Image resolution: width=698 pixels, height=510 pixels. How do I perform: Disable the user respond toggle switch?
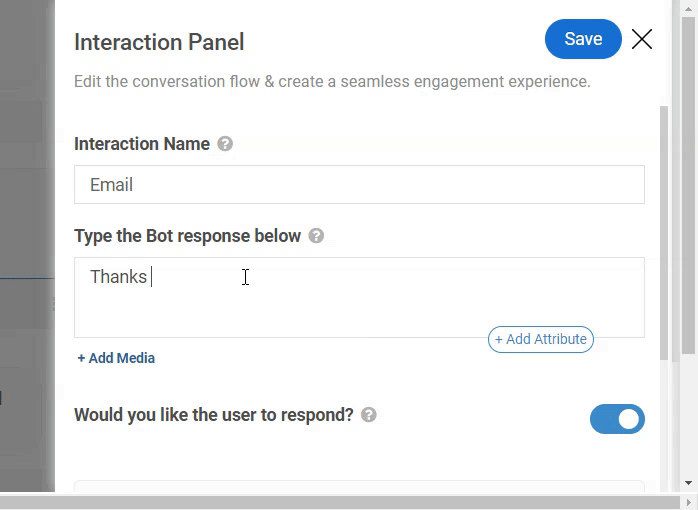[x=617, y=419]
